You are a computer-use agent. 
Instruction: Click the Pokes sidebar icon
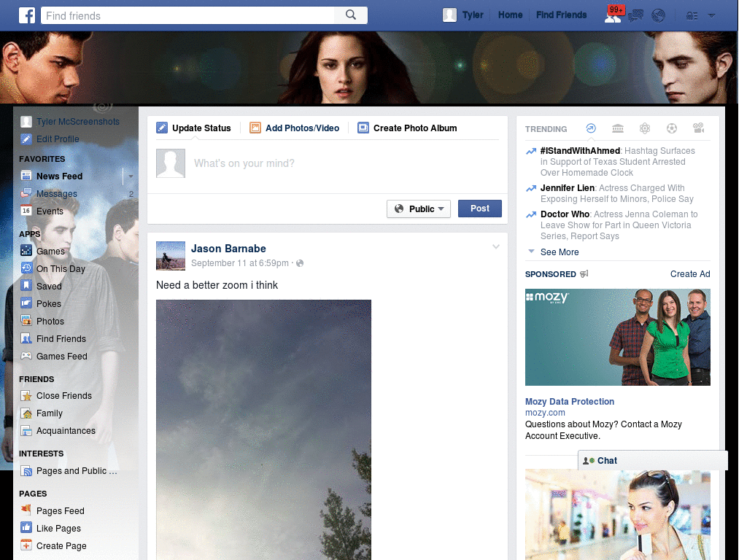(x=26, y=303)
